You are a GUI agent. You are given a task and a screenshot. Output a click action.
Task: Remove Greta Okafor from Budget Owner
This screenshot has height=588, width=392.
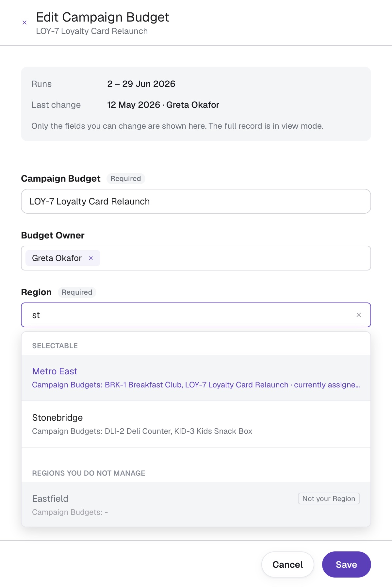coord(91,258)
